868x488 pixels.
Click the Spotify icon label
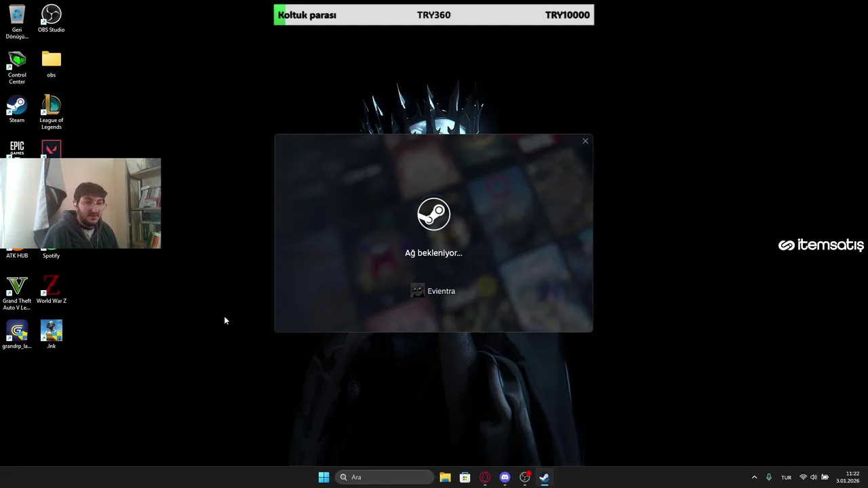coord(52,256)
